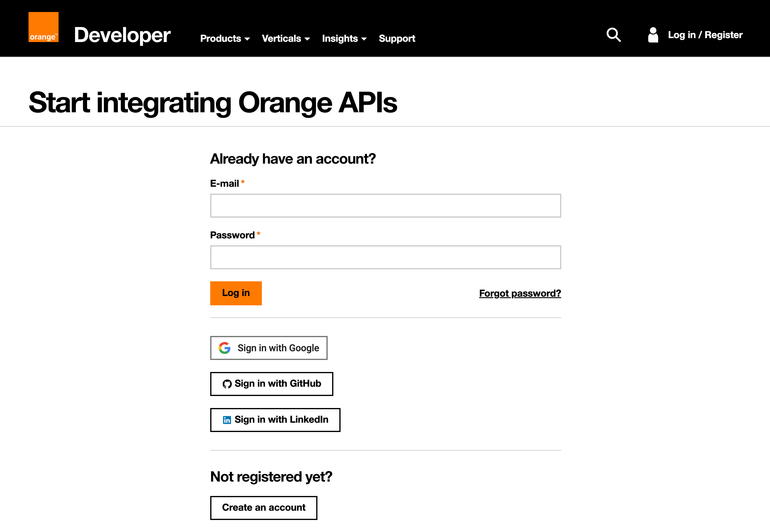
Task: Open search with the magnifying glass icon
Action: tap(613, 35)
